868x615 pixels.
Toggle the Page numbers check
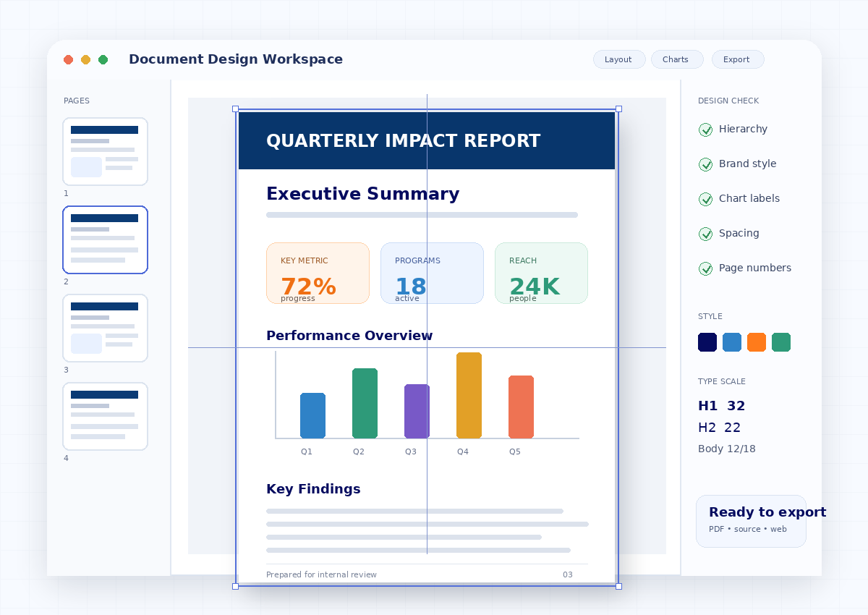(705, 268)
